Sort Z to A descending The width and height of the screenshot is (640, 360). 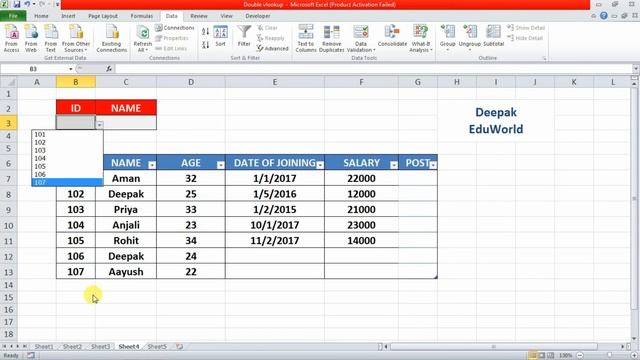tap(205, 44)
